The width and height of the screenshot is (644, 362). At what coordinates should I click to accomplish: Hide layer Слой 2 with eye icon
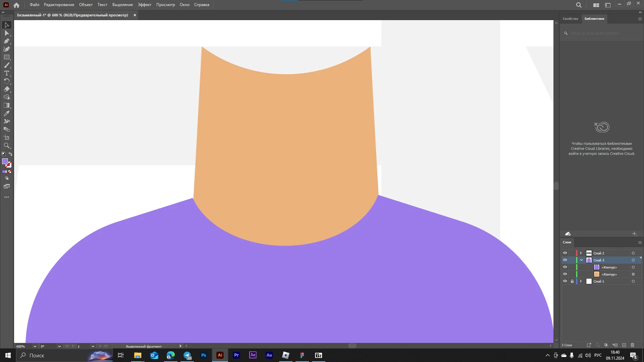point(565,253)
